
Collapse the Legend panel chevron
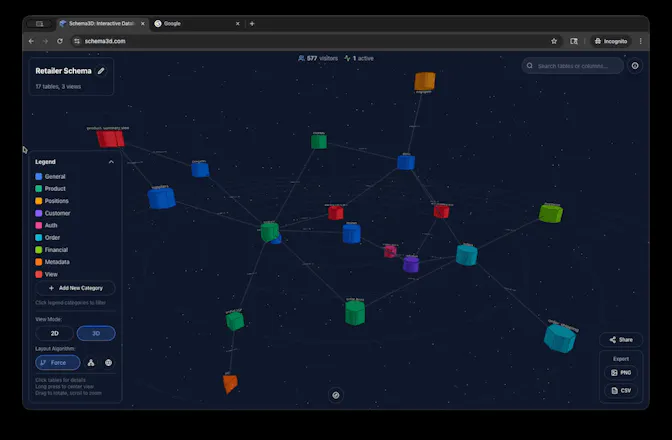pyautogui.click(x=111, y=162)
